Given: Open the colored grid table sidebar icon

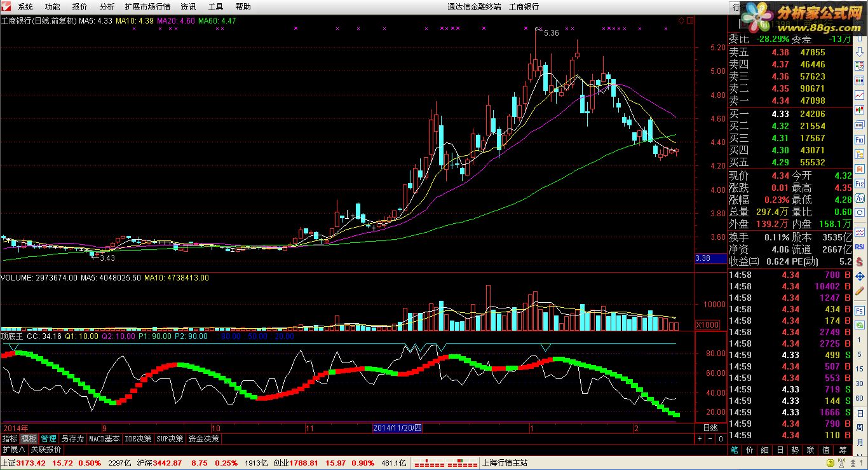Looking at the screenshot, I should tap(859, 80).
